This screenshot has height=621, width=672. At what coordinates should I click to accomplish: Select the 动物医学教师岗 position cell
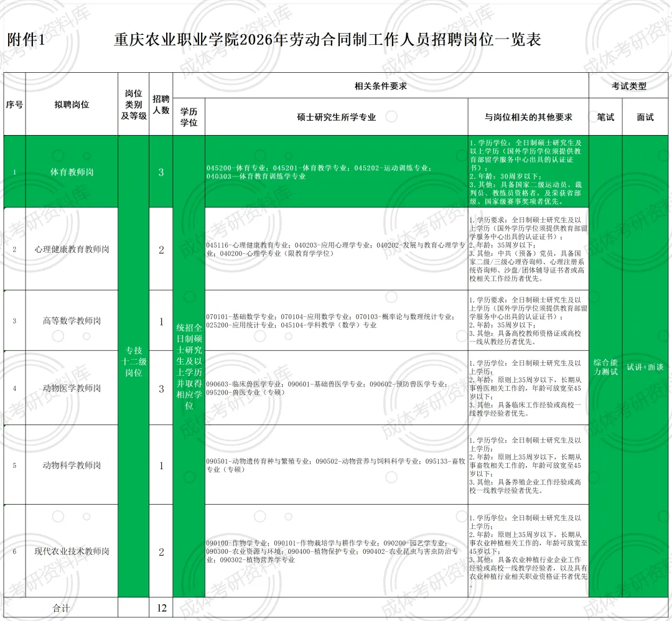pyautogui.click(x=72, y=388)
